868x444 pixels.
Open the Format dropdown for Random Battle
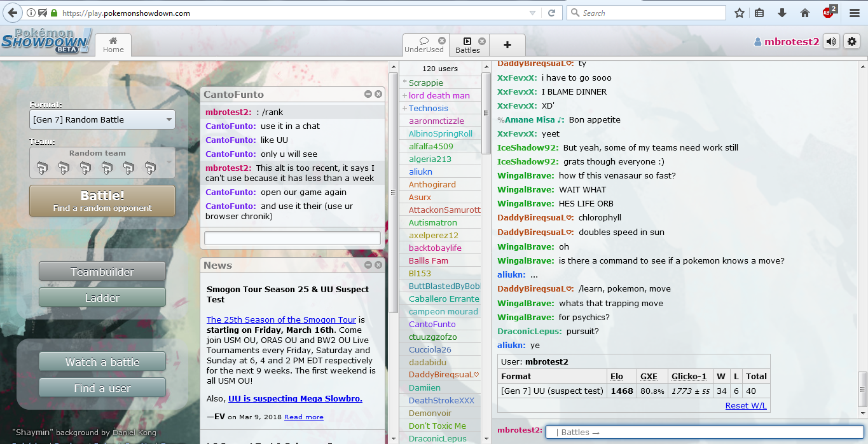click(x=102, y=119)
